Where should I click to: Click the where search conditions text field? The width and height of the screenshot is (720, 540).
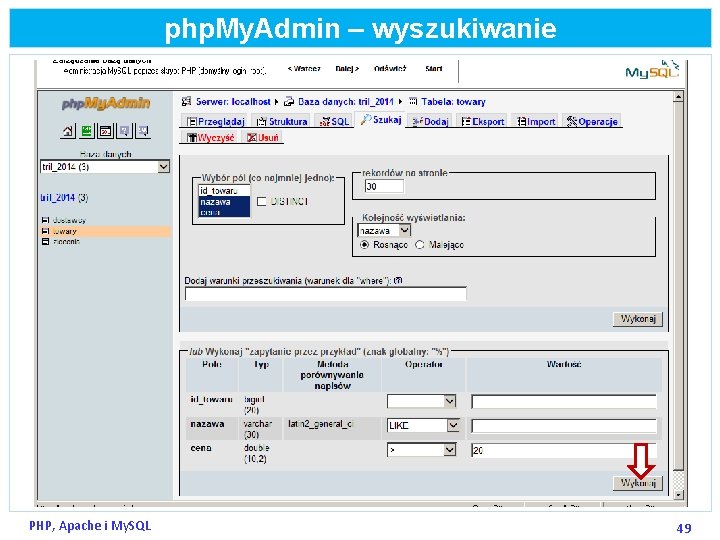point(326,293)
